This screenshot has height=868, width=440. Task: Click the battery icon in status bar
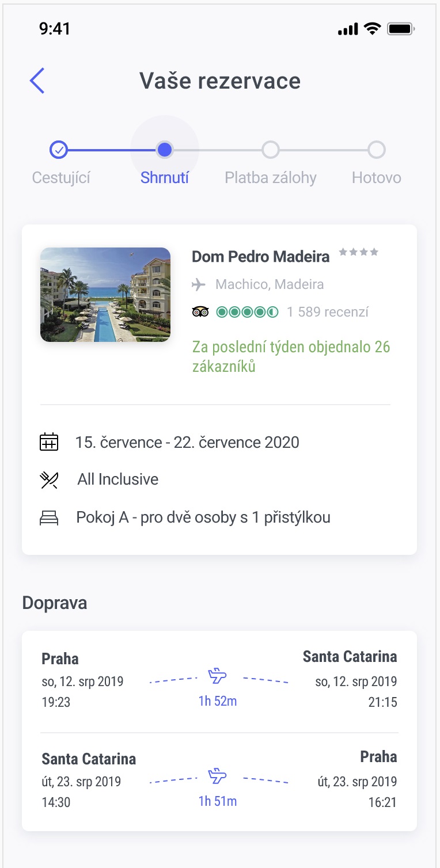(401, 29)
